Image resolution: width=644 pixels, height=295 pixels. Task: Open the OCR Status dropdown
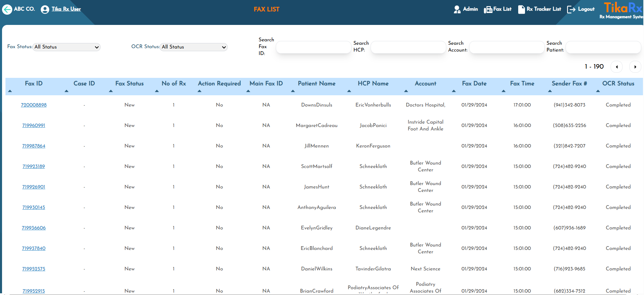[x=194, y=47]
